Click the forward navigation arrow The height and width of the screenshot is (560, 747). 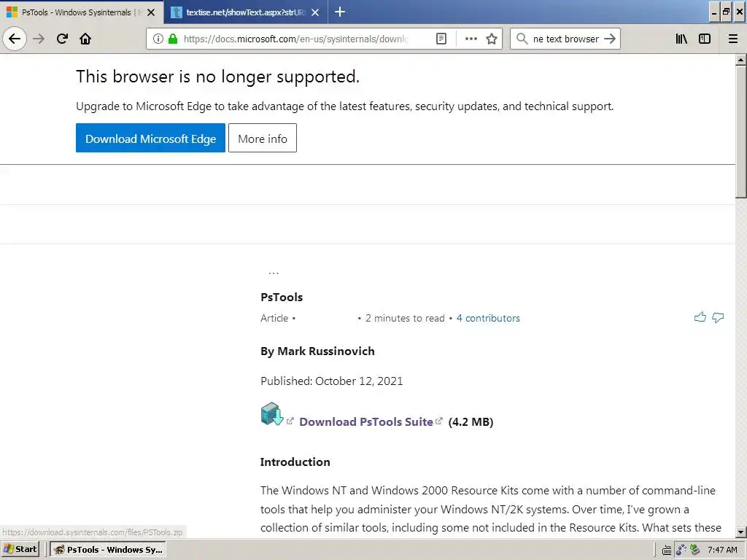pyautogui.click(x=39, y=39)
